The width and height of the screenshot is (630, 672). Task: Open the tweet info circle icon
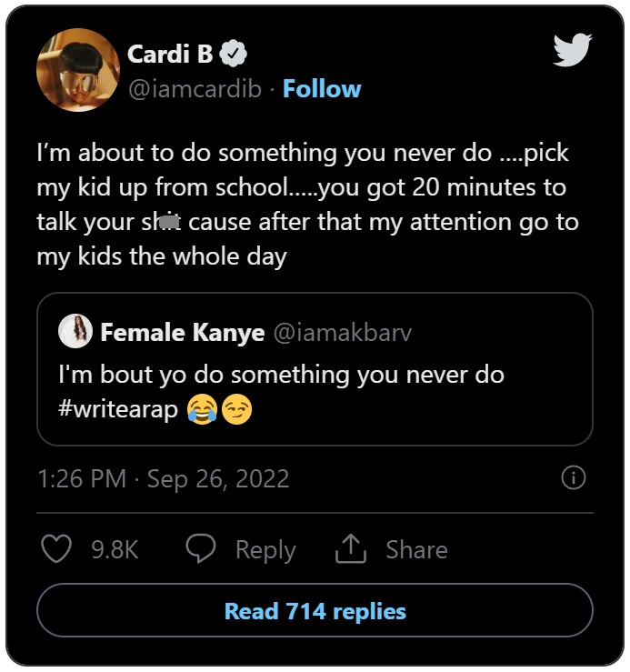(x=573, y=477)
